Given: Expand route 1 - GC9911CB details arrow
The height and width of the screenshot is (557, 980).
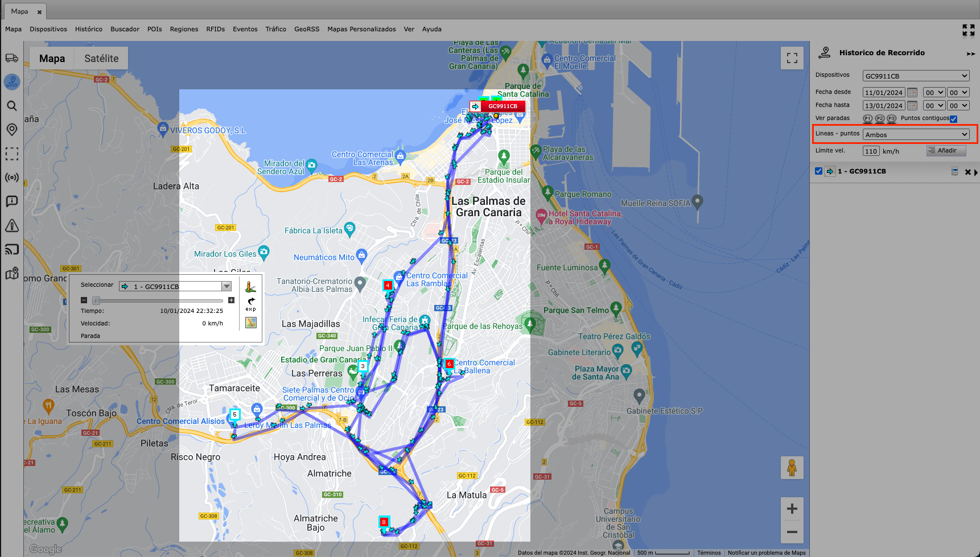Looking at the screenshot, I should [x=976, y=172].
